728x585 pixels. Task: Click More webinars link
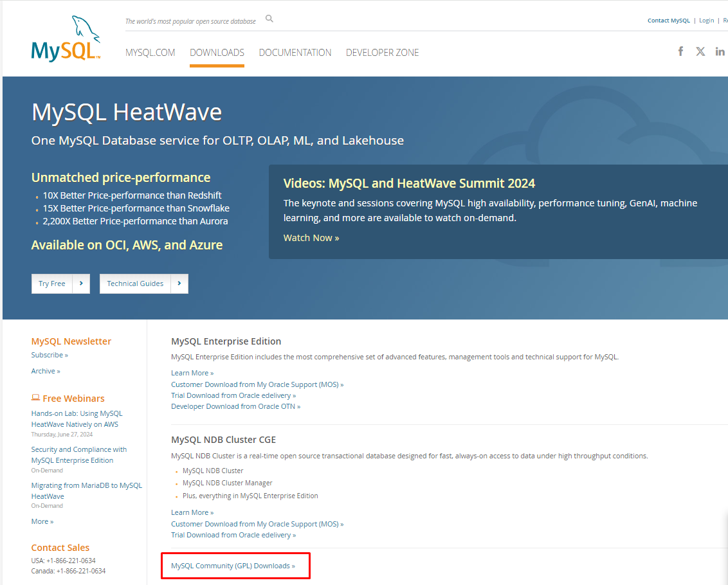[42, 521]
